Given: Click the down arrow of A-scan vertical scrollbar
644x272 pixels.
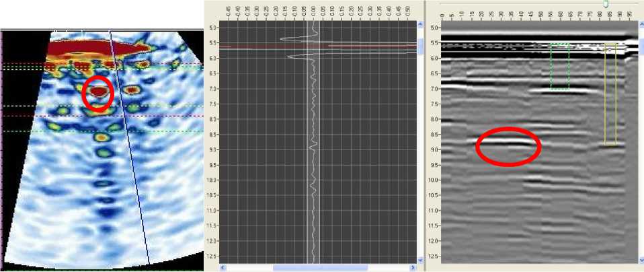Looking at the screenshot, I should click(420, 261).
